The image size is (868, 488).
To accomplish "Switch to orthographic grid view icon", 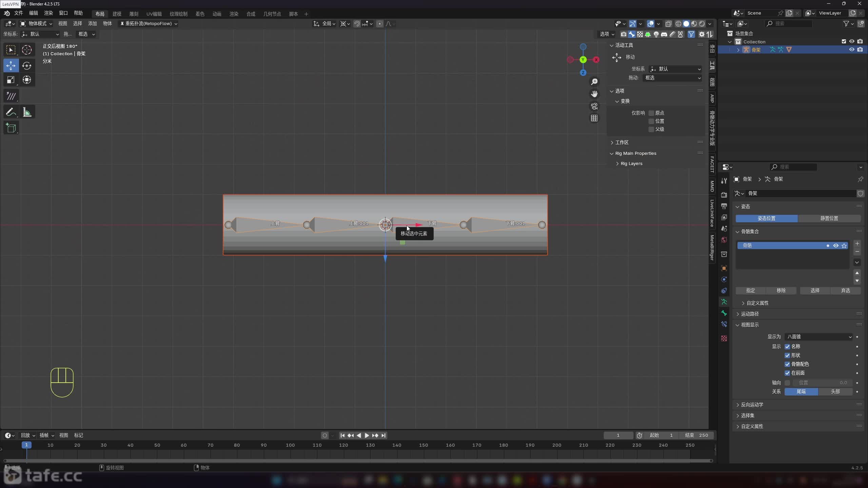I will click(x=594, y=118).
